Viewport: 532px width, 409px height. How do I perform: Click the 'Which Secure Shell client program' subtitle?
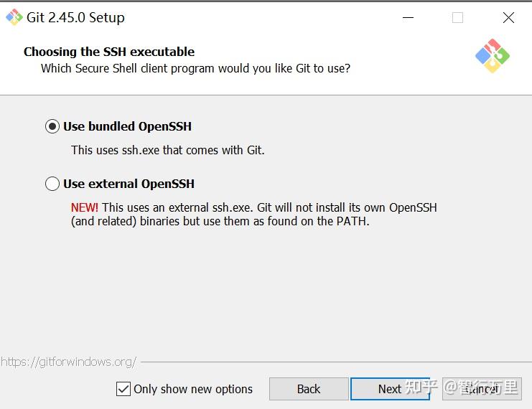[195, 69]
